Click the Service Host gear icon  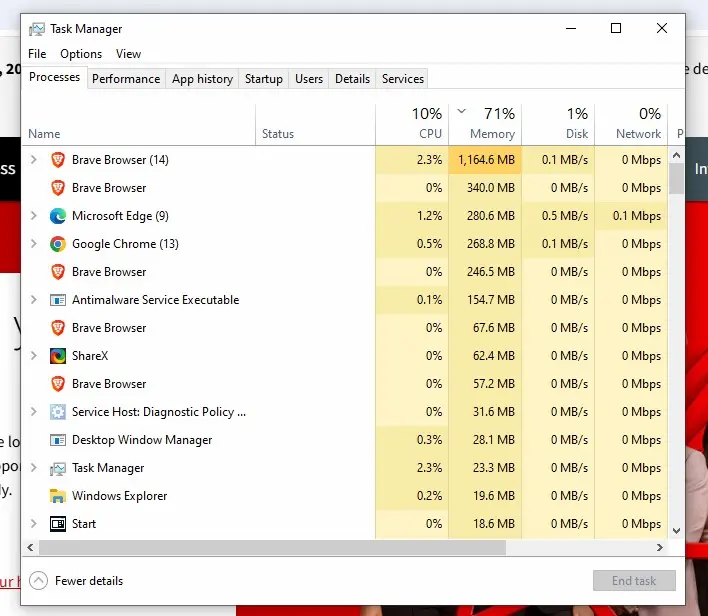tap(58, 412)
